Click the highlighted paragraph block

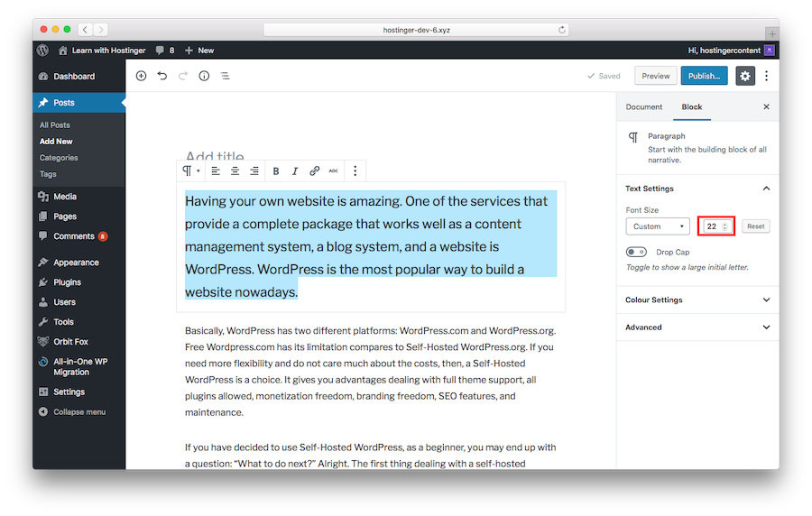coord(371,246)
